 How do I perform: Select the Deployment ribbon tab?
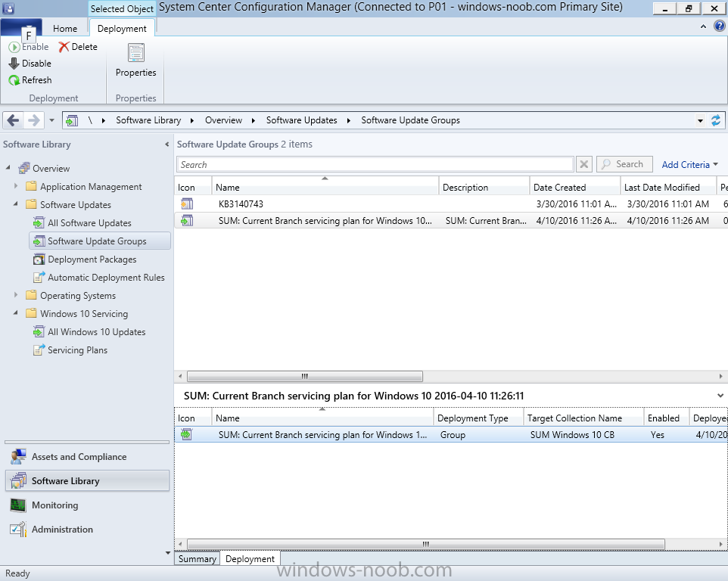click(x=122, y=28)
